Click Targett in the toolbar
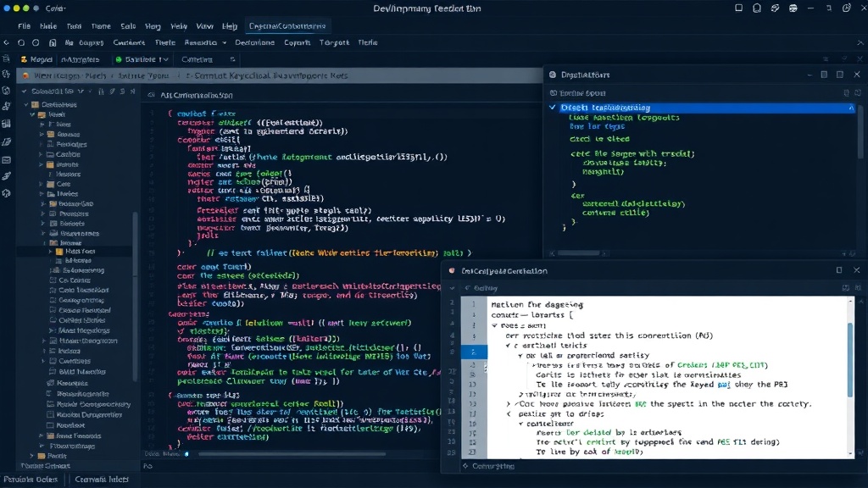This screenshot has width=868, height=488. pyautogui.click(x=334, y=42)
